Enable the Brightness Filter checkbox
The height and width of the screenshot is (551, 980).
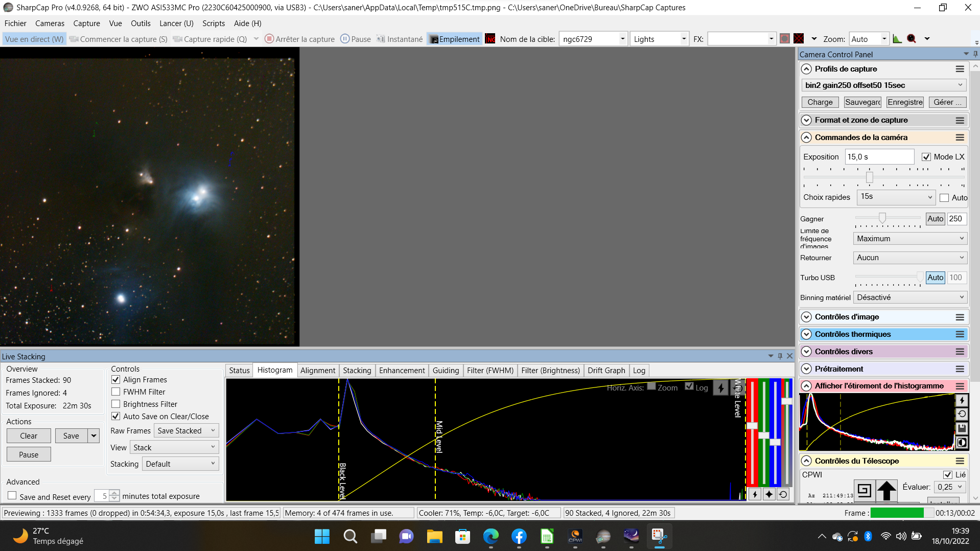(116, 404)
